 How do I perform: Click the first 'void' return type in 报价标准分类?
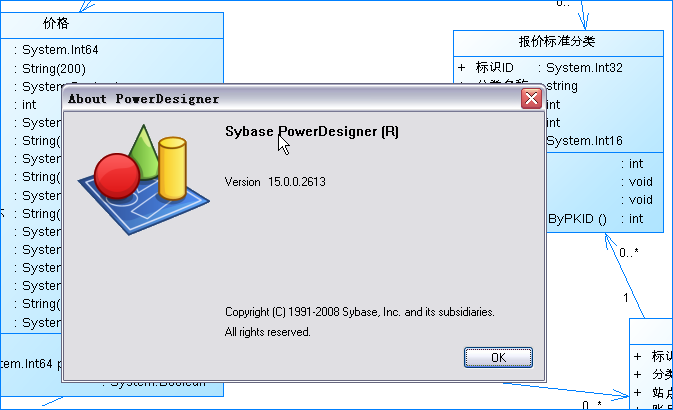point(640,182)
